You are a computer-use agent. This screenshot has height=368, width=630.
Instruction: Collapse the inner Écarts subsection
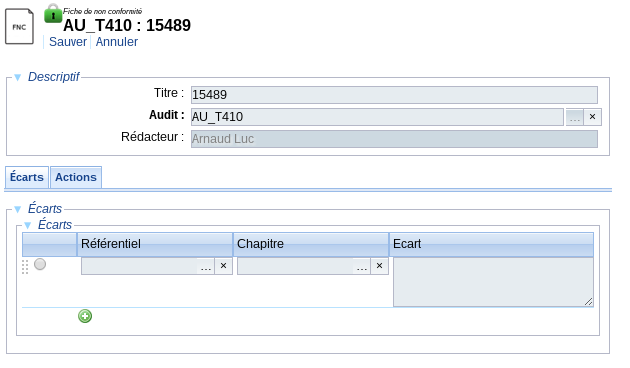[x=27, y=225]
